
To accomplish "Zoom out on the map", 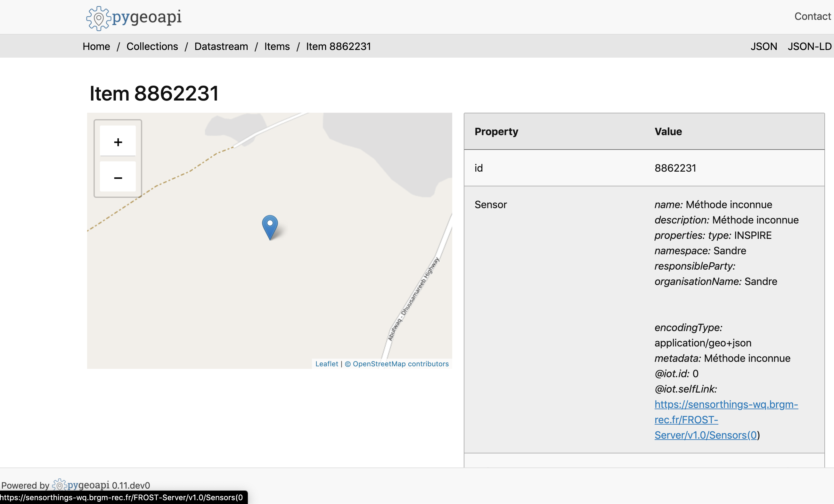I will click(x=118, y=177).
